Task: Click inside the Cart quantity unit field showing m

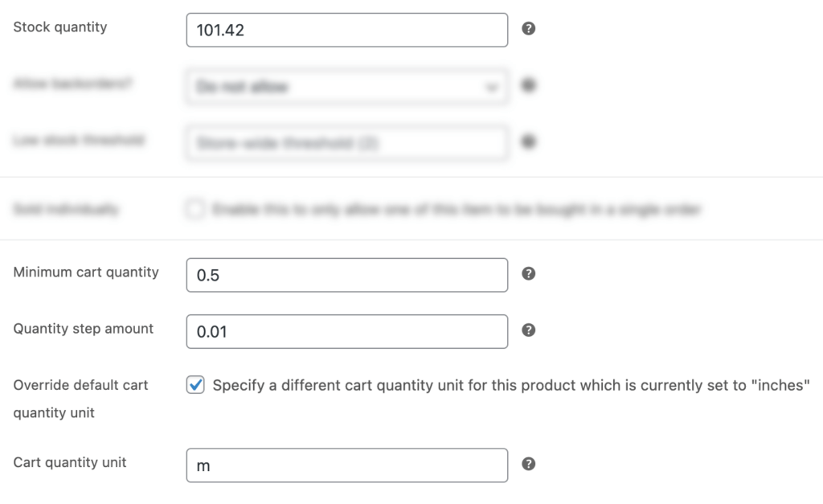Action: pos(346,465)
